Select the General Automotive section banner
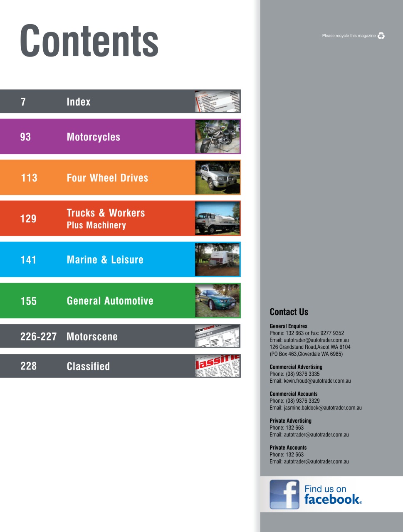Screen dimensions: 403x532 point(104,300)
